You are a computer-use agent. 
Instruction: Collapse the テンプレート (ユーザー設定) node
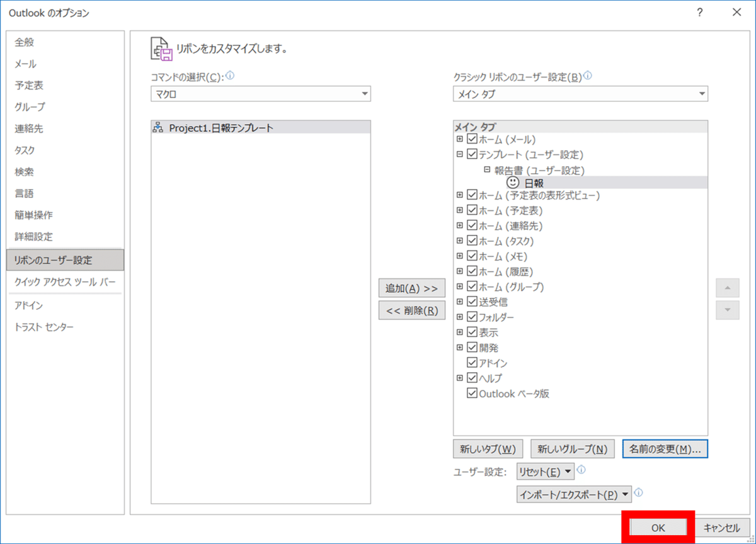tap(460, 155)
